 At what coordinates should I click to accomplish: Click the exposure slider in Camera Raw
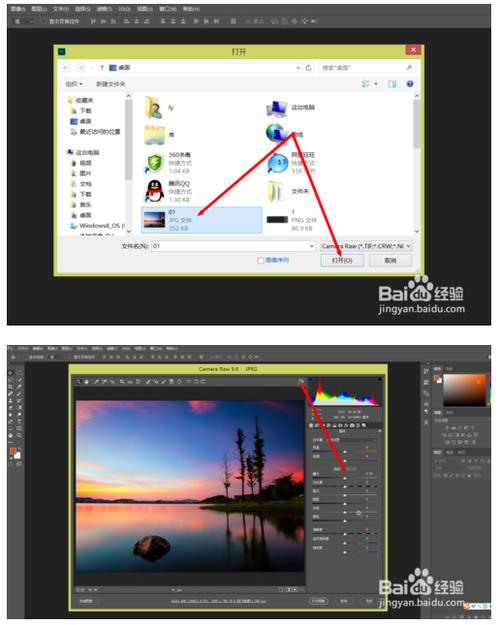click(345, 478)
